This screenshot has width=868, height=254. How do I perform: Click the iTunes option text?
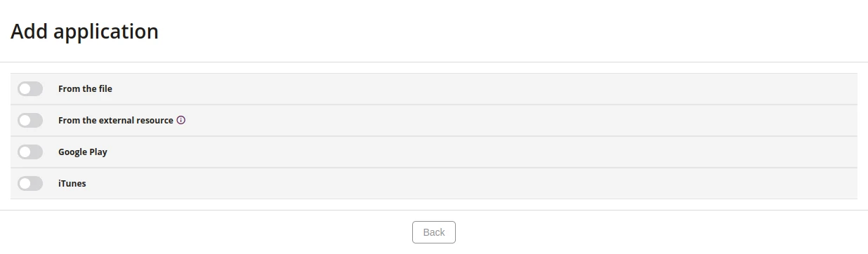pos(72,184)
